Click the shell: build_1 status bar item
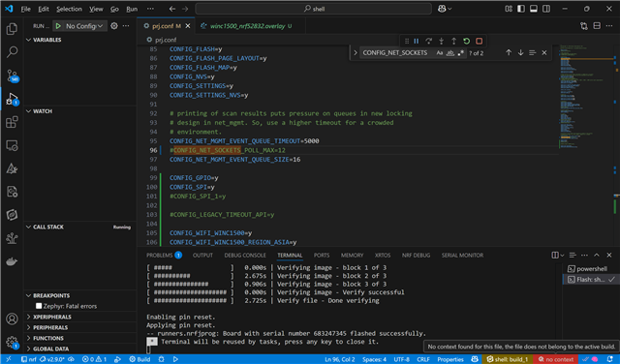 [x=508, y=359]
